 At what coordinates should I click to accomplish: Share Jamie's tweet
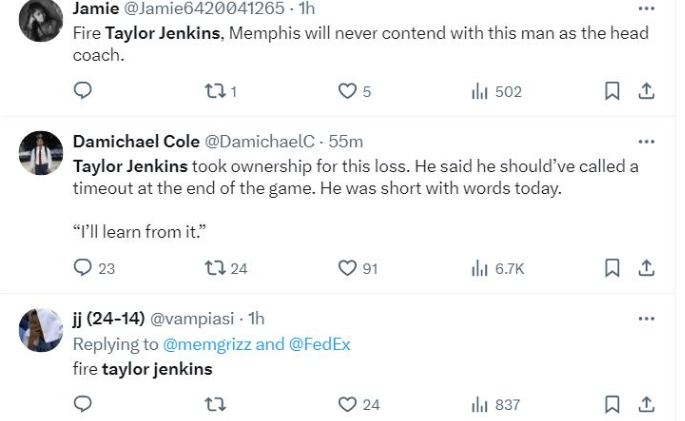pos(646,91)
